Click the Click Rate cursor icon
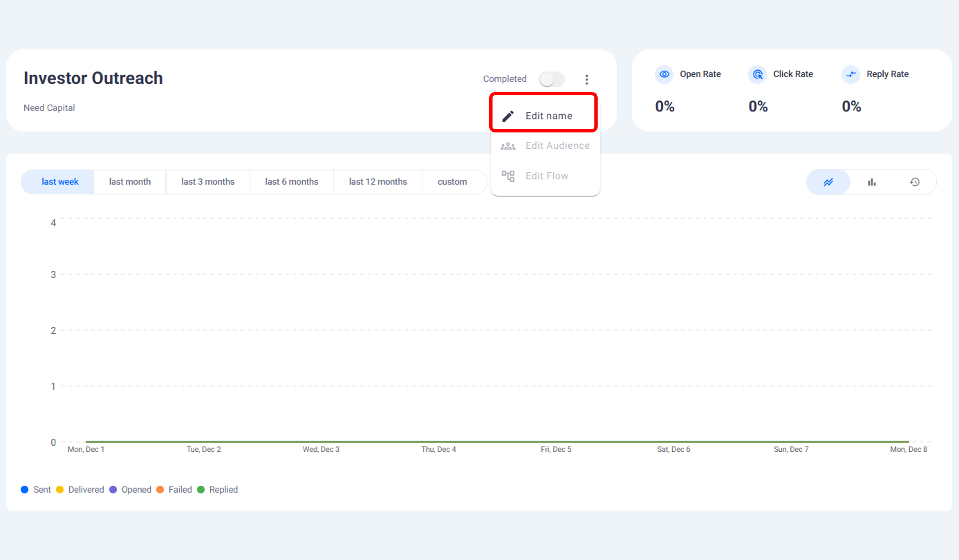 [x=758, y=74]
